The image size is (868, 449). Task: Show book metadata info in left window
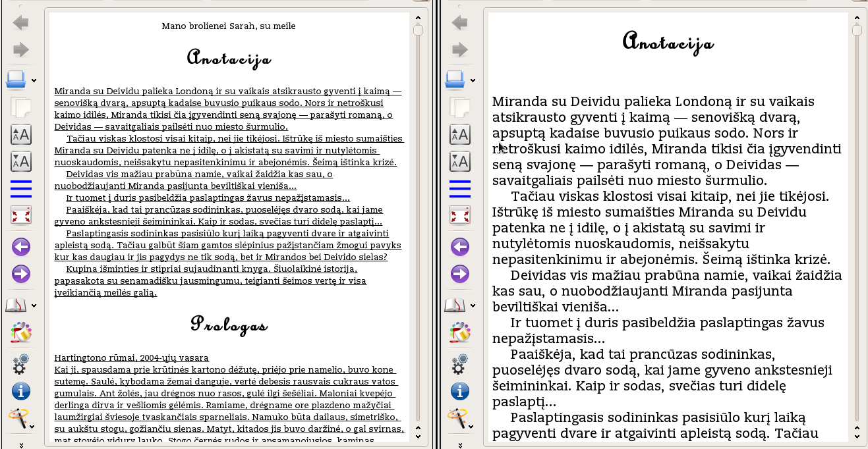coord(21,391)
